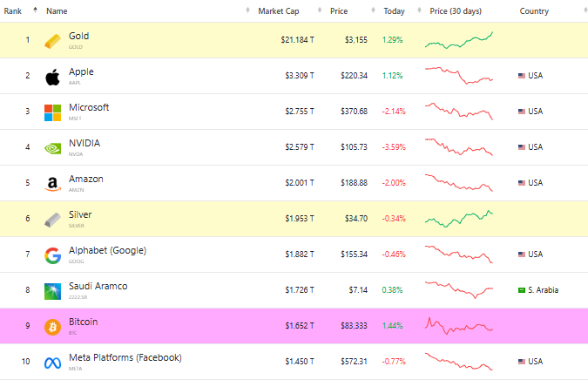Click the Saudi Aramco logo icon
The image size is (588, 380).
[52, 291]
